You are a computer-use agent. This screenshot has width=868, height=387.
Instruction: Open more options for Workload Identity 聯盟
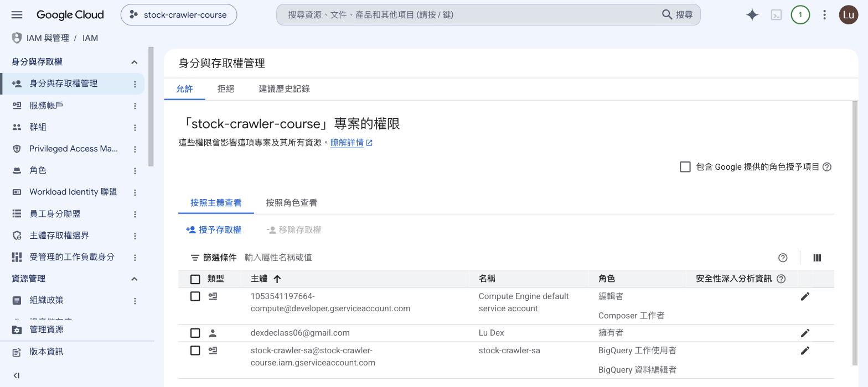[x=135, y=192]
